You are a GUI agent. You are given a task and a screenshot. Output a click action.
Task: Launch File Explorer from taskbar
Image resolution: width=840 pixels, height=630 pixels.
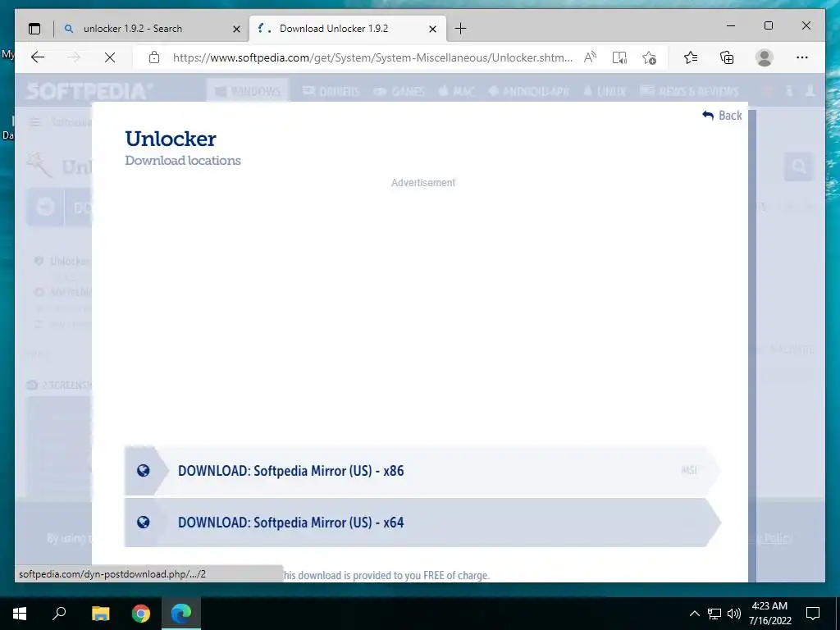(x=100, y=614)
